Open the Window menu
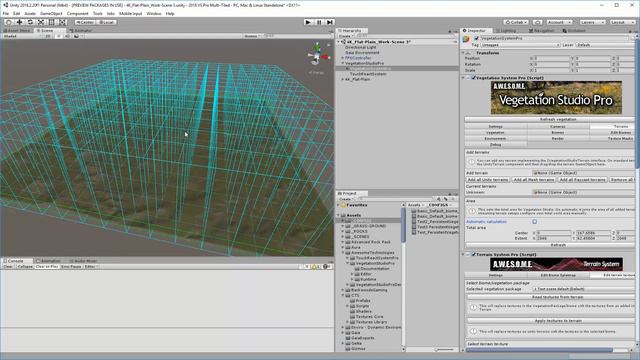The height and width of the screenshot is (360, 640). (x=153, y=13)
